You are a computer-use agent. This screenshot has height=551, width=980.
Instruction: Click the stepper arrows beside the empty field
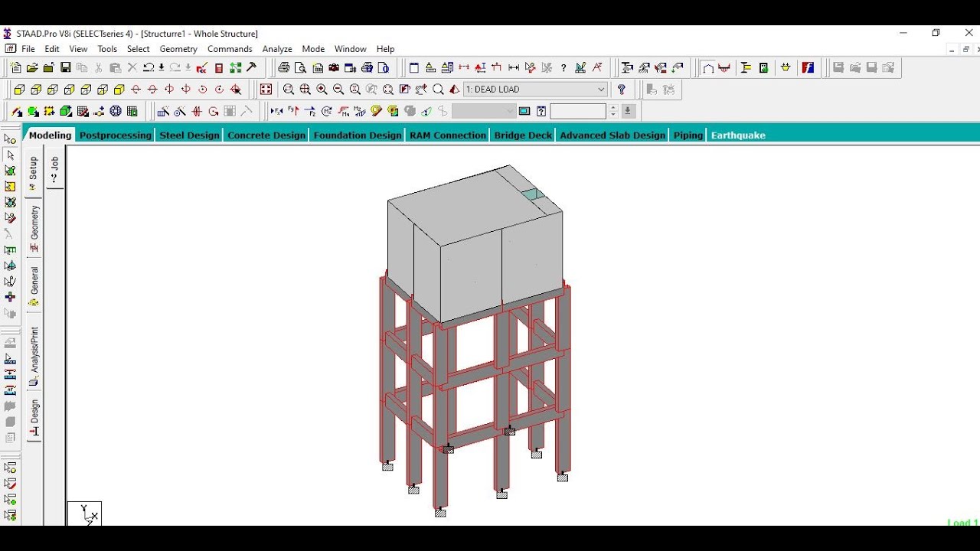tap(613, 111)
